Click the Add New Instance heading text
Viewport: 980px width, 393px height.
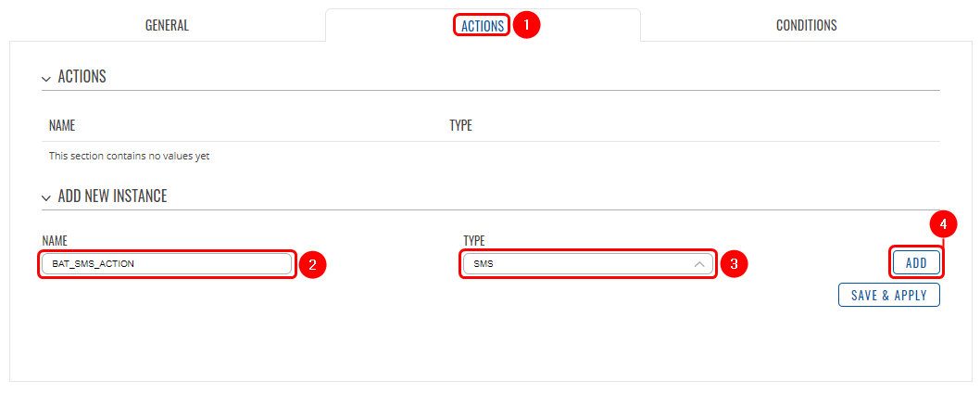click(112, 196)
